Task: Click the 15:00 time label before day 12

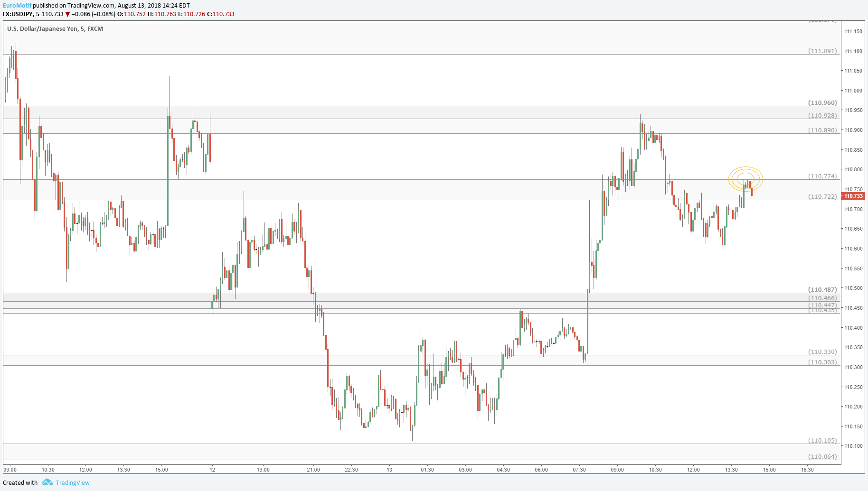Action: [161, 470]
